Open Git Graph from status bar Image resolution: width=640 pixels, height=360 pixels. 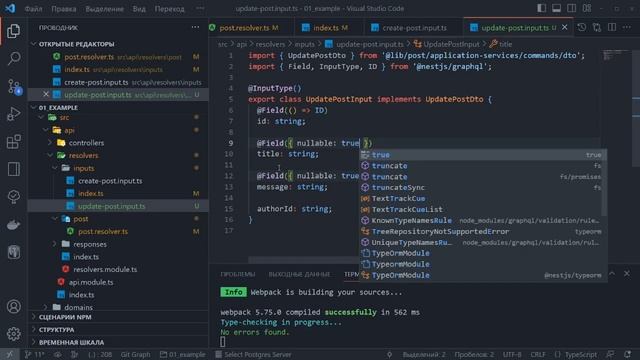135,354
